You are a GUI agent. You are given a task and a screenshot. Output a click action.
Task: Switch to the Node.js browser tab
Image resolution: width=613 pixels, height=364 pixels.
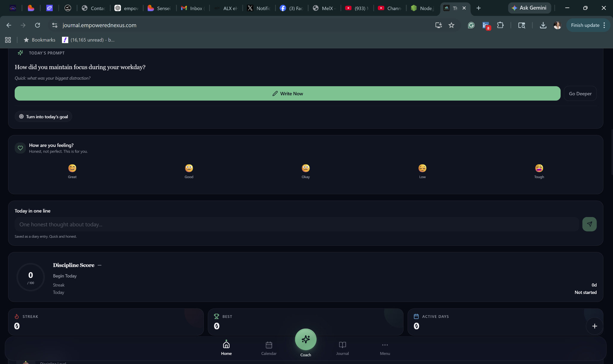[422, 8]
